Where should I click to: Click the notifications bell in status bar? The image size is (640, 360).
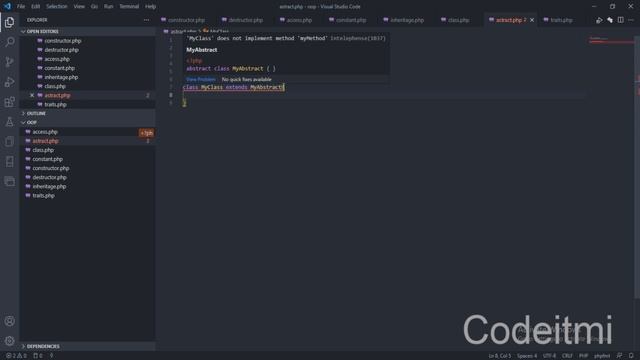[631, 356]
